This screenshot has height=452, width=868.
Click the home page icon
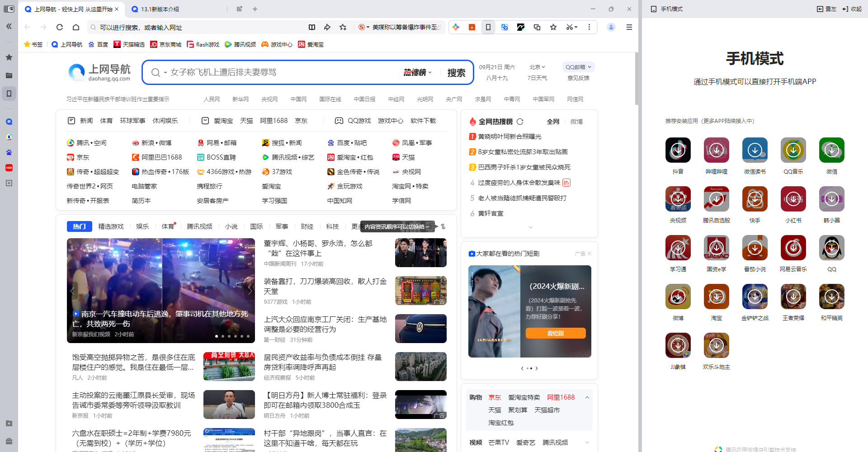tap(76, 27)
